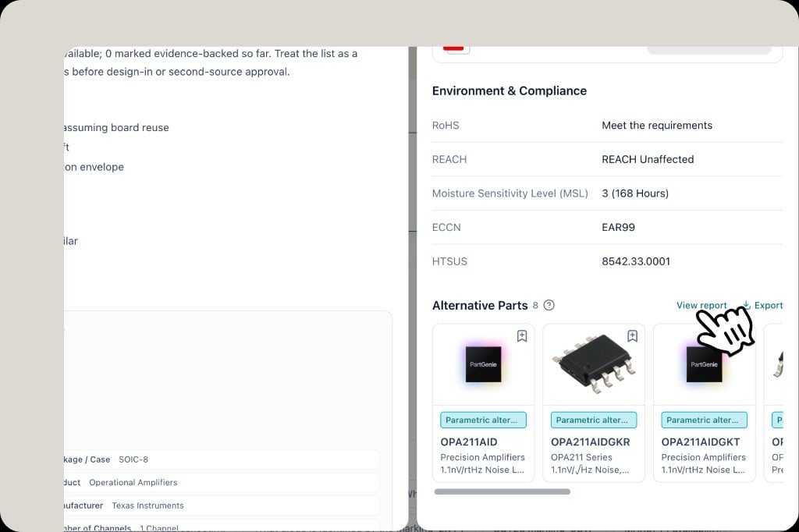Bookmark the OPA211AID alternative part
The height and width of the screenshot is (532, 799).
(522, 335)
